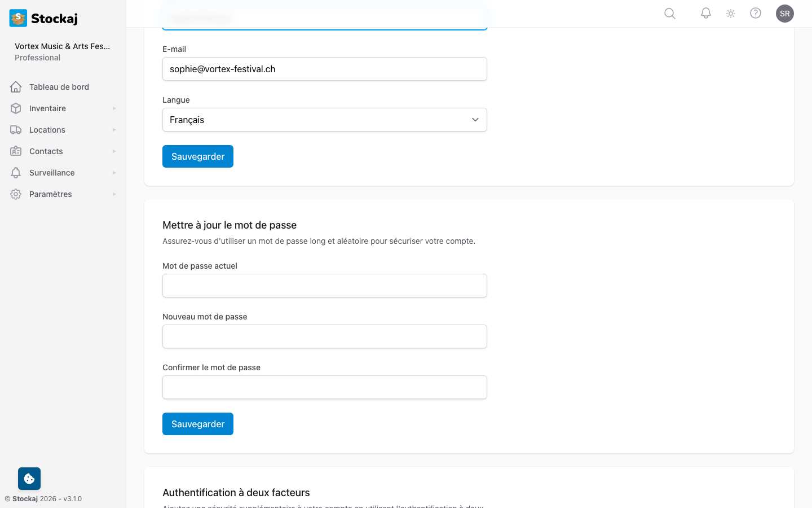This screenshot has height=508, width=812.
Task: Expand the Inventaire section chevron
Action: (114, 108)
